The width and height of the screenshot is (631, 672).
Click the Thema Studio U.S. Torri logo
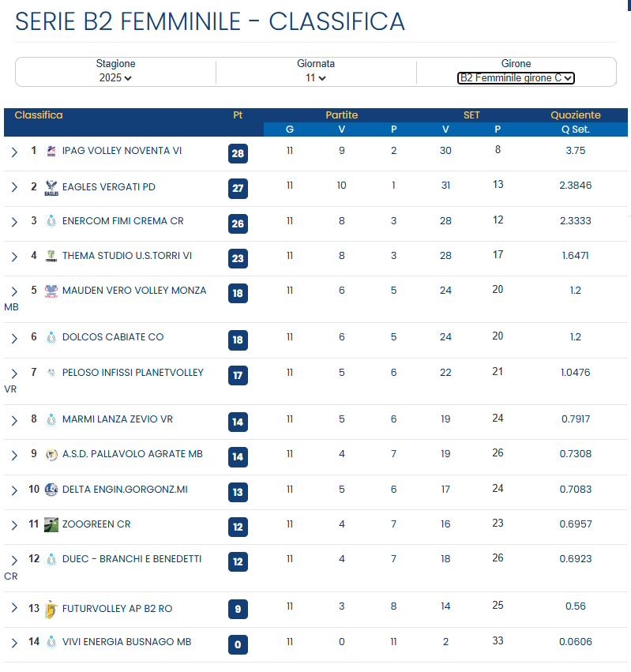pyautogui.click(x=51, y=256)
